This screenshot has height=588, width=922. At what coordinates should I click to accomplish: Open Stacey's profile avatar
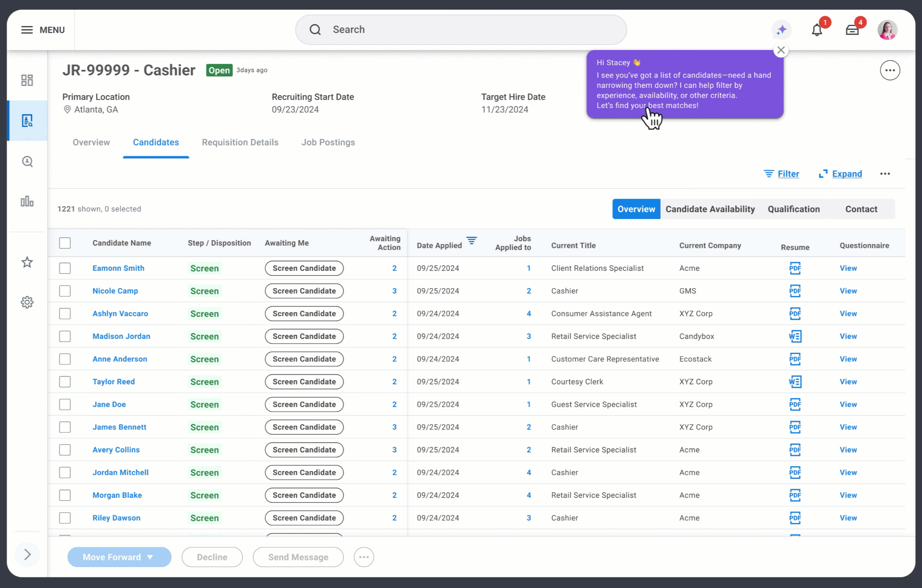(887, 30)
